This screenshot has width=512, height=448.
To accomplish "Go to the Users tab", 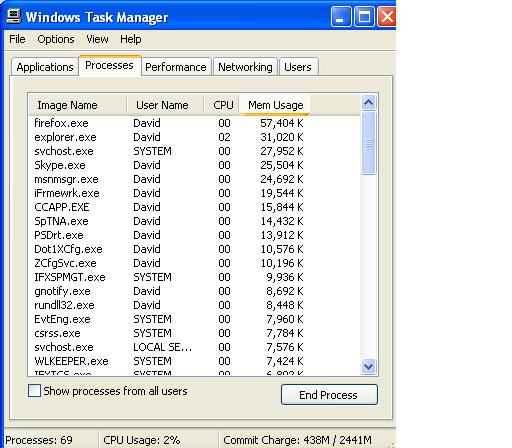I will coord(298,67).
